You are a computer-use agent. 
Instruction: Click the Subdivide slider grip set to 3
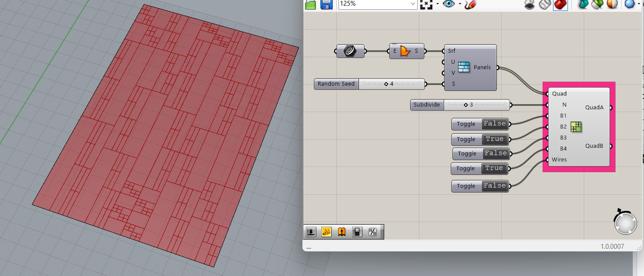(x=466, y=105)
